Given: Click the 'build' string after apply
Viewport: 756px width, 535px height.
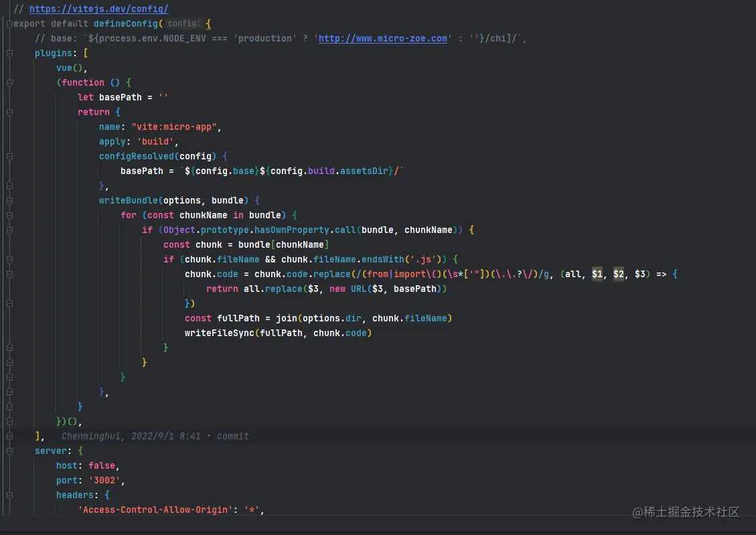Looking at the screenshot, I should pos(155,142).
